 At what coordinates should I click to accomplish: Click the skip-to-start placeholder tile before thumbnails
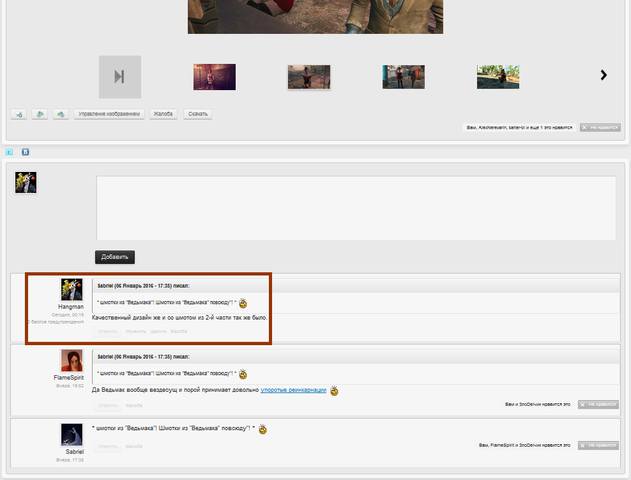[120, 77]
